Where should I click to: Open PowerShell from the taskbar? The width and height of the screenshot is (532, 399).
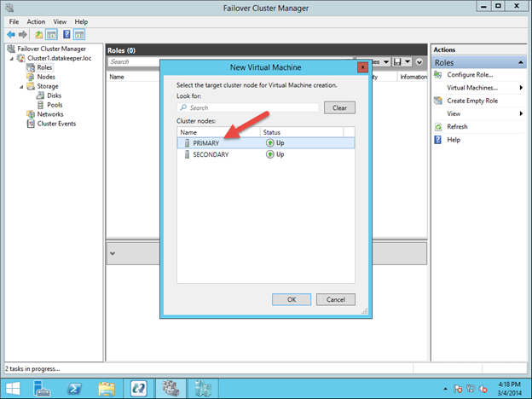[x=74, y=388]
